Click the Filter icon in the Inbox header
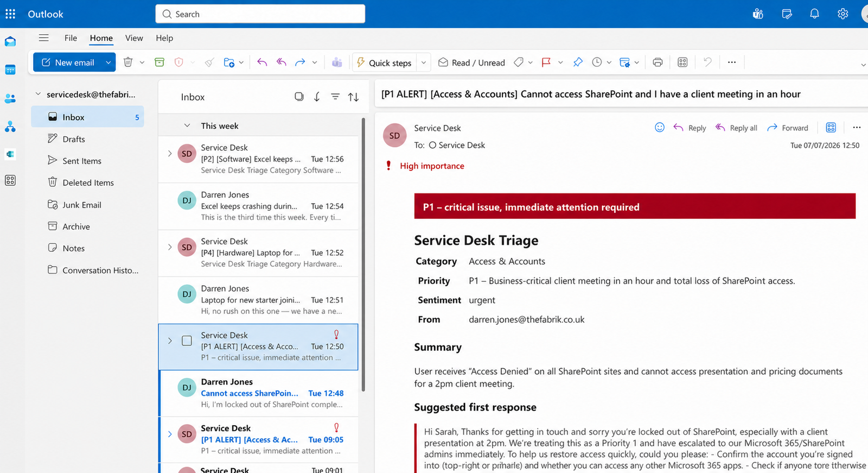Screen dimensions: 868x473 335,97
